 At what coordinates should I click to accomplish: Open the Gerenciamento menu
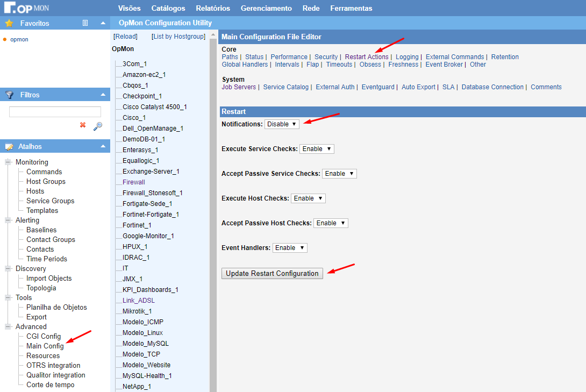tap(266, 8)
